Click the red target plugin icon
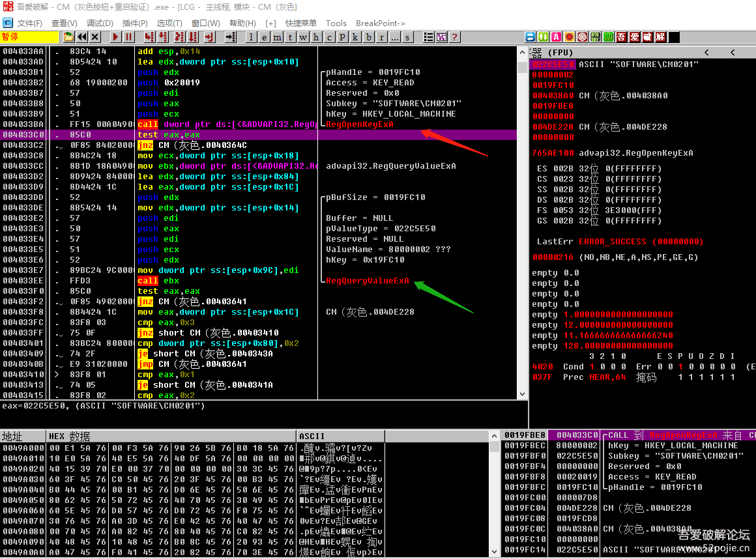Image resolution: width=756 pixels, height=559 pixels. (x=582, y=37)
